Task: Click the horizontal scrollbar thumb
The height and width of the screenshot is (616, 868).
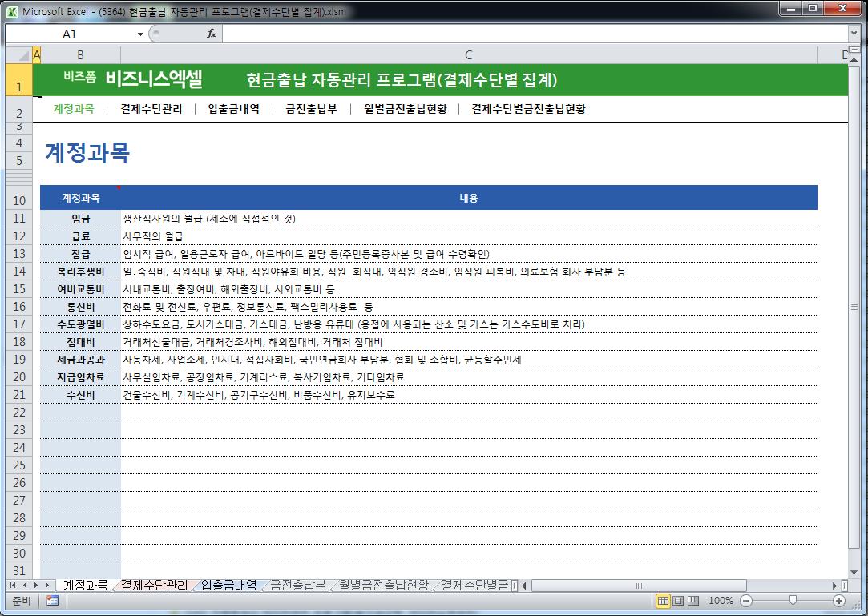Action: 639,585
